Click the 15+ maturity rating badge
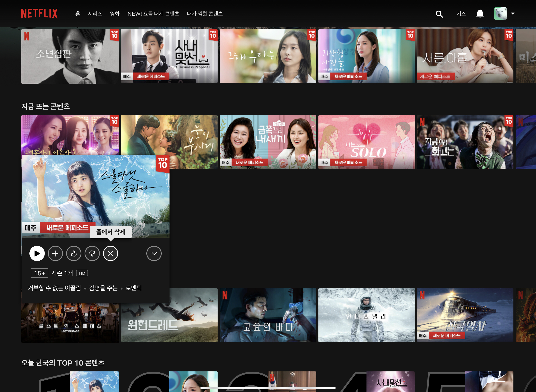Viewport: 536px width, 392px height. pyautogui.click(x=40, y=273)
